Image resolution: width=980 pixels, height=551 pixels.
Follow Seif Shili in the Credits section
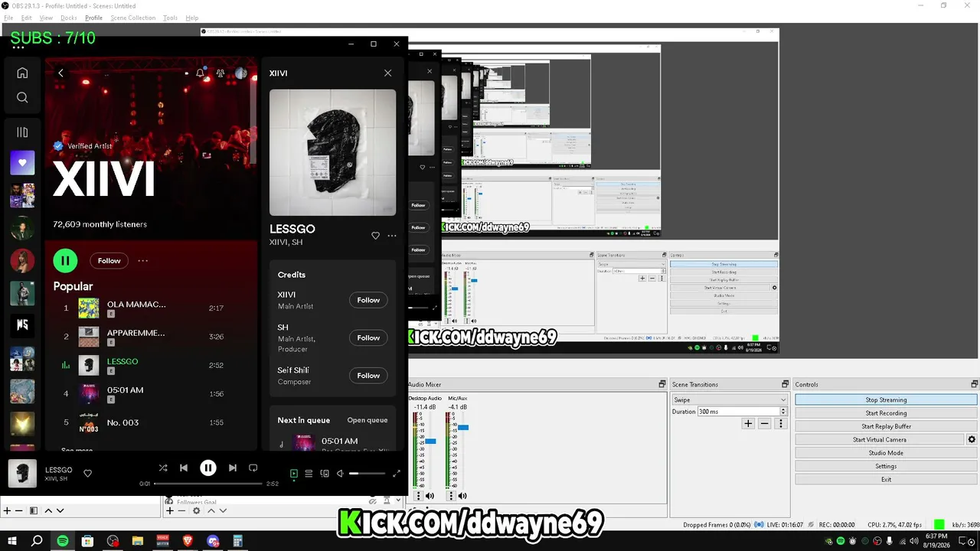[x=368, y=375]
